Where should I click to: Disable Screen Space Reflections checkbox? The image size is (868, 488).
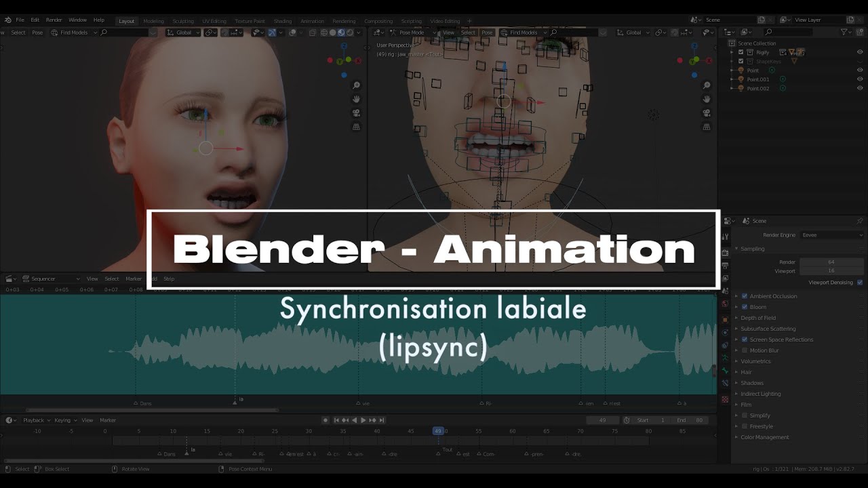point(745,340)
